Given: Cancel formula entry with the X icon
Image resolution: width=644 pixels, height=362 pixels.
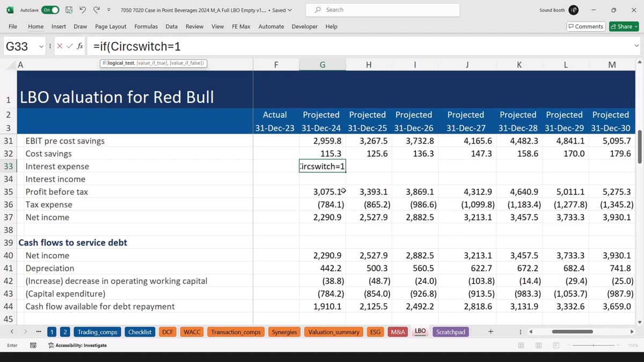Looking at the screenshot, I should 59,46.
